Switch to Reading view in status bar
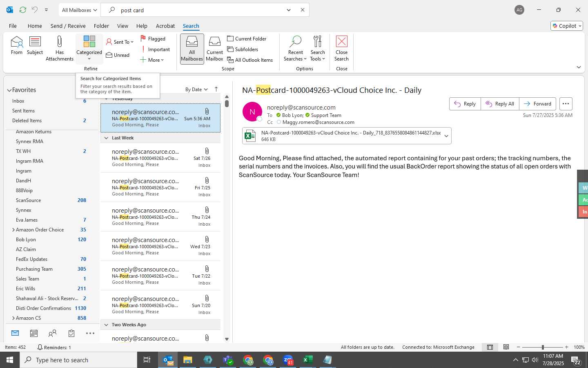This screenshot has width=588, height=368. (x=506, y=347)
